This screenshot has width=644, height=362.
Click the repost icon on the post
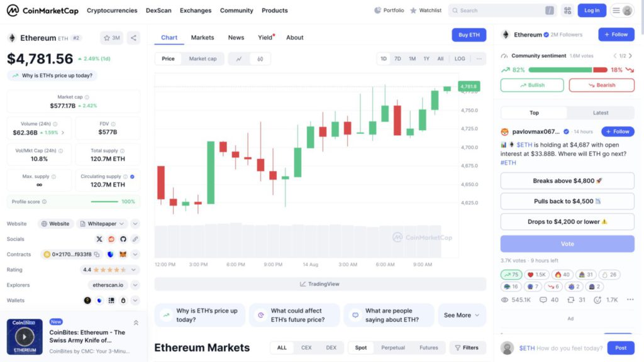coord(572,300)
